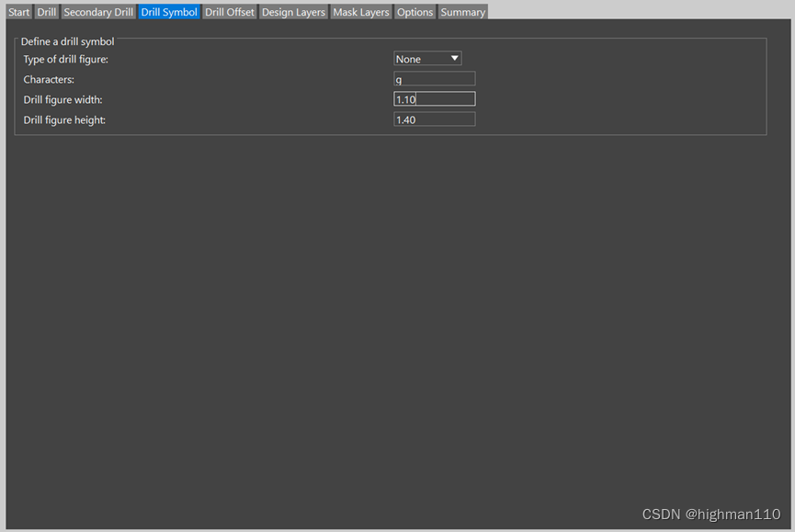This screenshot has height=532, width=795.
Task: Expand the drill figure type dropdown arrow
Action: [x=455, y=59]
